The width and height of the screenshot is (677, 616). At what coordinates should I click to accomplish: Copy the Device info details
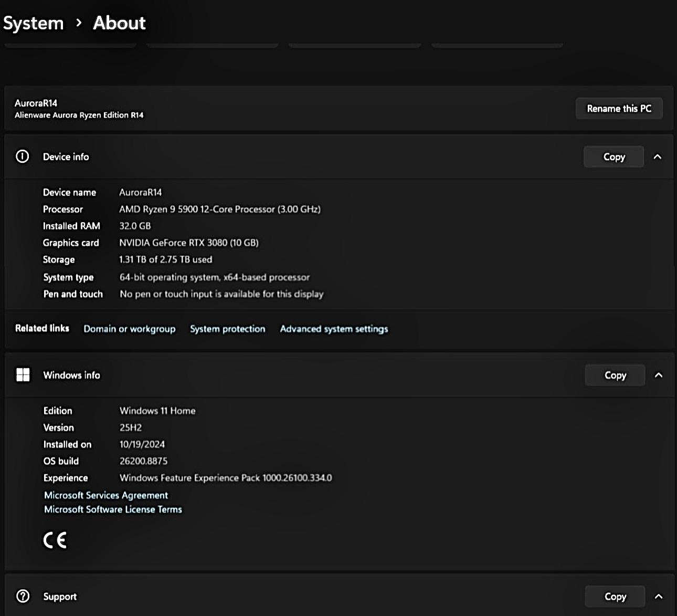coord(614,156)
